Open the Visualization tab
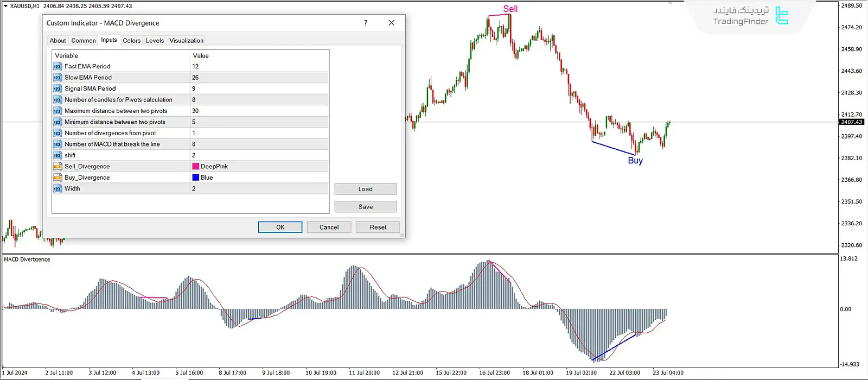The height and width of the screenshot is (380, 868). pyautogui.click(x=186, y=41)
